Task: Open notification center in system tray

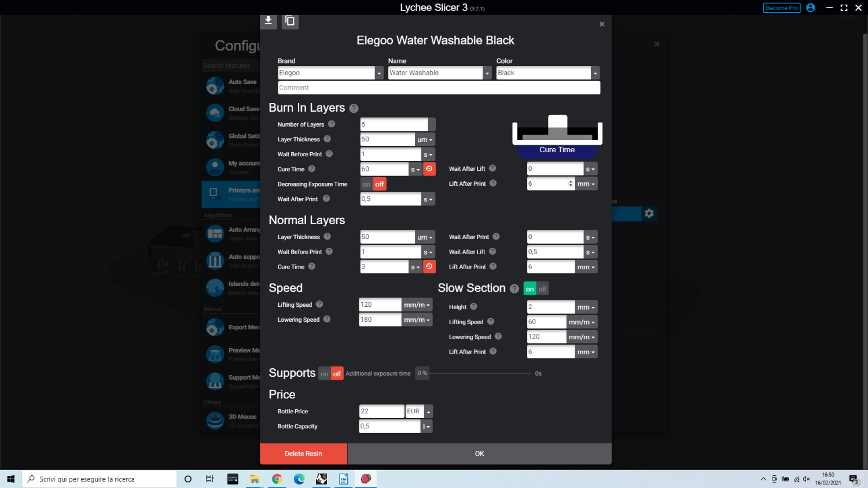Action: click(x=854, y=479)
